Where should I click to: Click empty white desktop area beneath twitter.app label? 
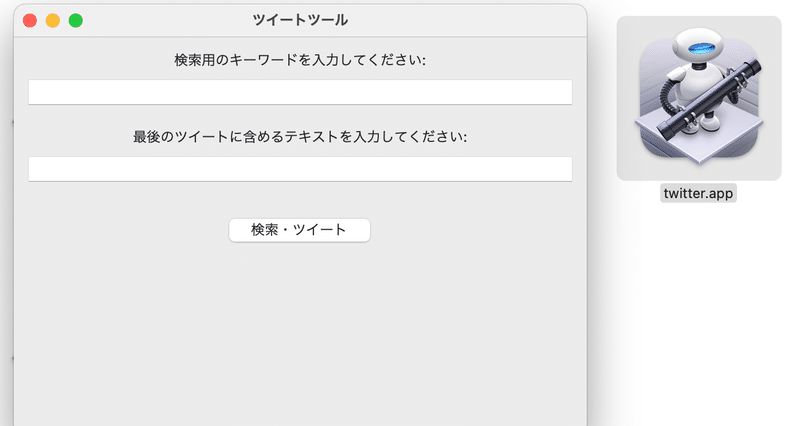698,306
